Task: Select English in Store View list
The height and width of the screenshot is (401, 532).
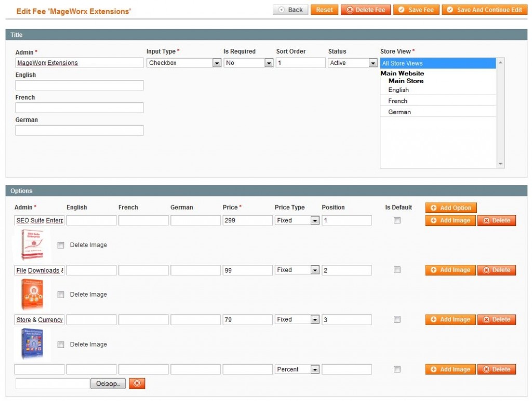Action: pyautogui.click(x=438, y=90)
